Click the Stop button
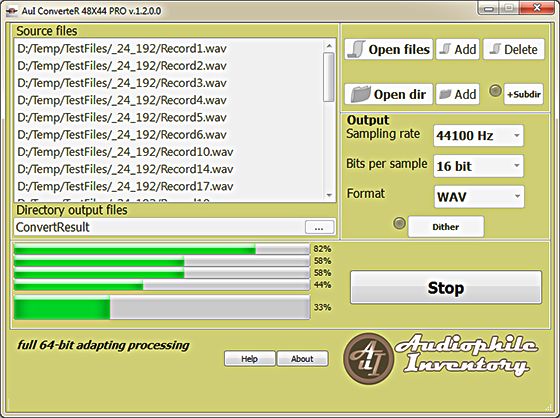Image resolution: width=560 pixels, height=418 pixels. [x=446, y=288]
